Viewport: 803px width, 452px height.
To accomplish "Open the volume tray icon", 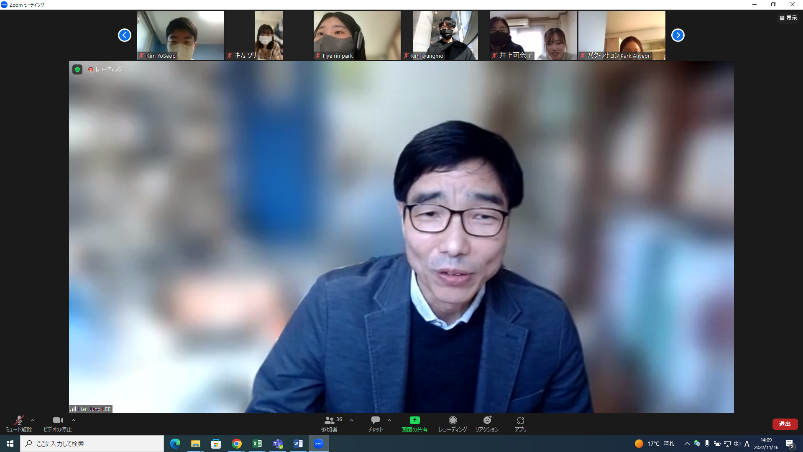I will [737, 443].
